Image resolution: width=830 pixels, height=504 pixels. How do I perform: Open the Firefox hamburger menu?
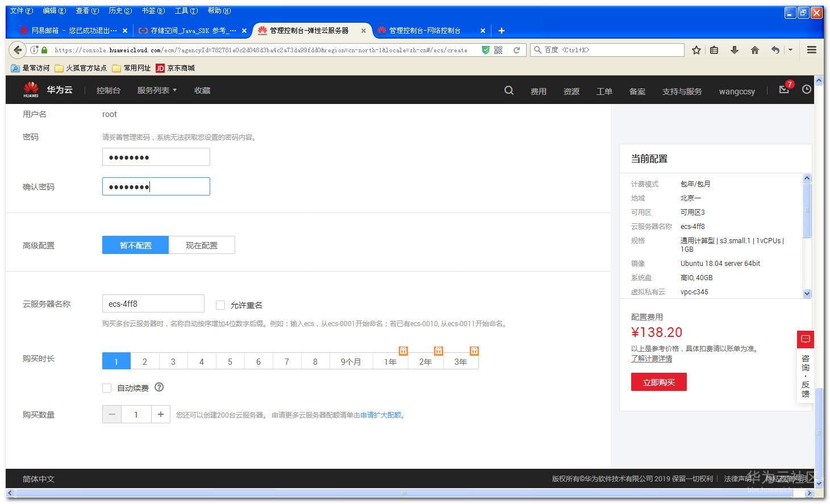coord(812,50)
